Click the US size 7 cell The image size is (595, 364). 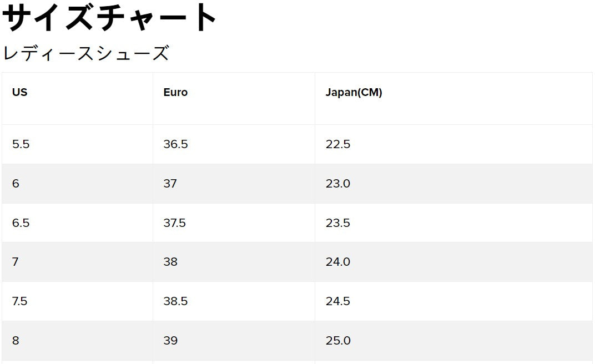tap(16, 262)
